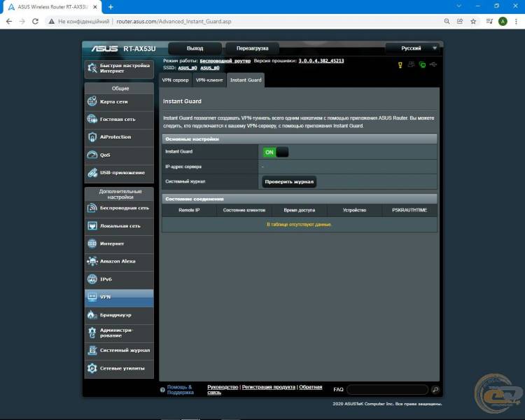Go back with browser back arrow
525x420 pixels.
point(9,22)
